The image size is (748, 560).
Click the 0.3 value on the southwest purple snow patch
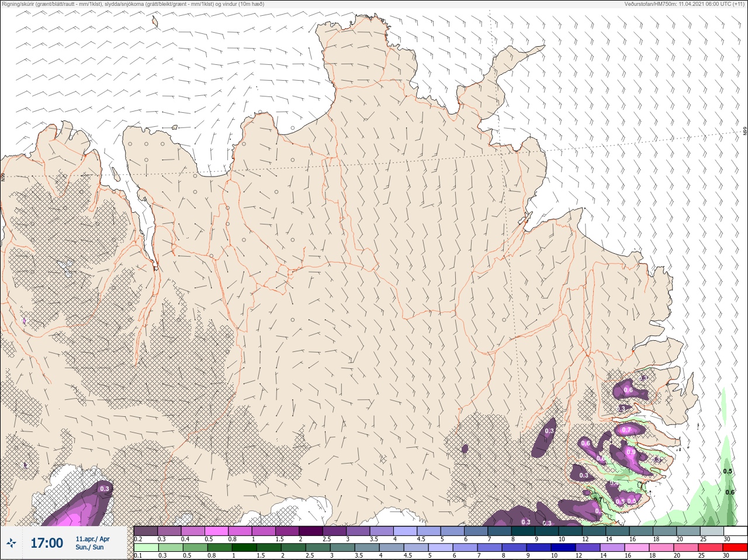coord(105,489)
